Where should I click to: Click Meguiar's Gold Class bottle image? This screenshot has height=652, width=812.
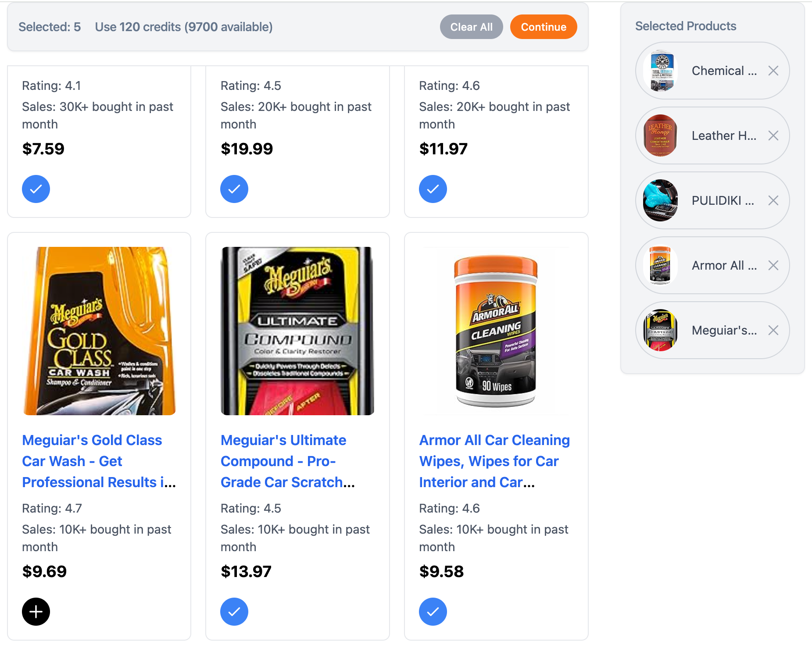pos(100,331)
